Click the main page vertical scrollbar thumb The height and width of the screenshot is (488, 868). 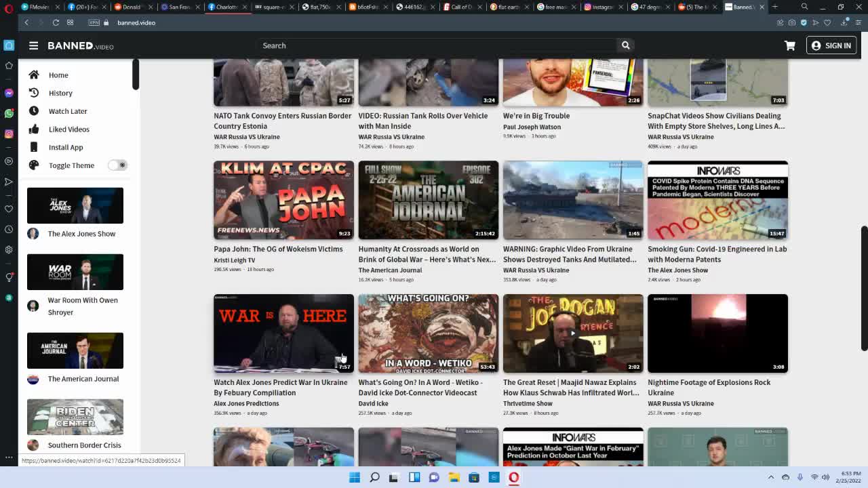864,289
